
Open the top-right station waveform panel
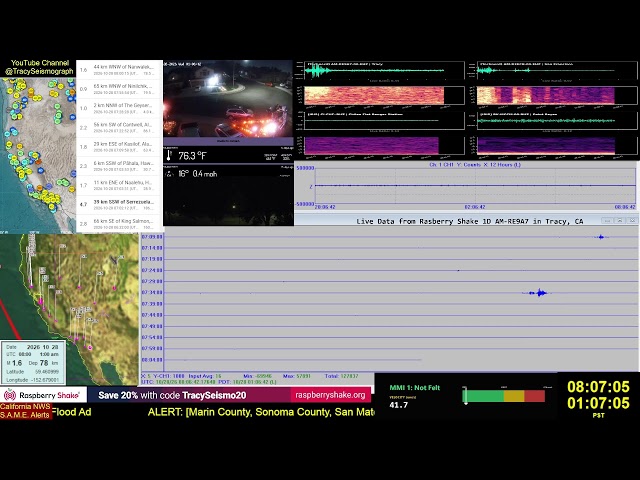tap(557, 70)
